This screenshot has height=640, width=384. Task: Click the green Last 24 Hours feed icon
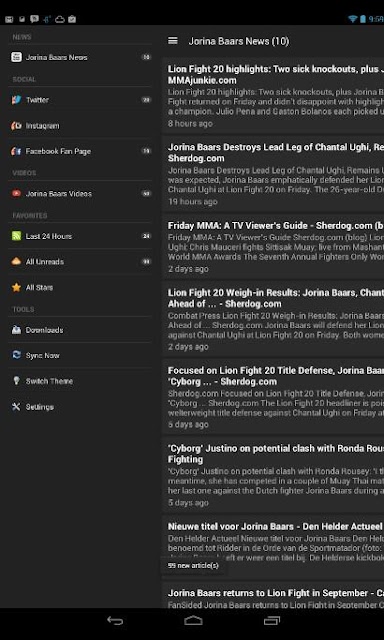click(x=16, y=236)
